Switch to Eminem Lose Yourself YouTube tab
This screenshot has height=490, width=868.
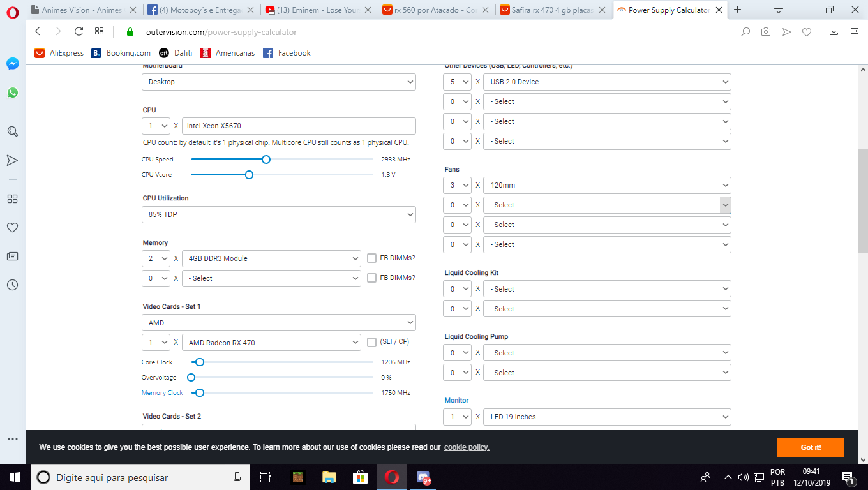pos(318,10)
